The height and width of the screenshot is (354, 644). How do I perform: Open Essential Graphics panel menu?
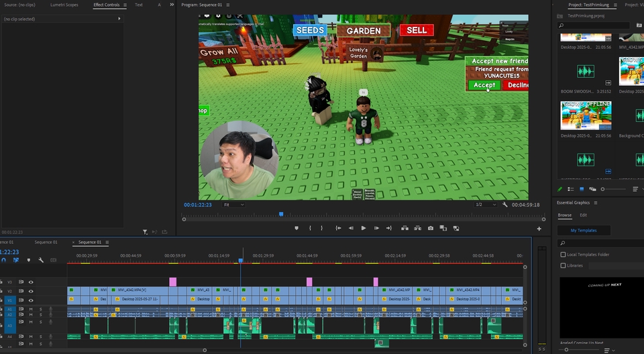pos(596,202)
